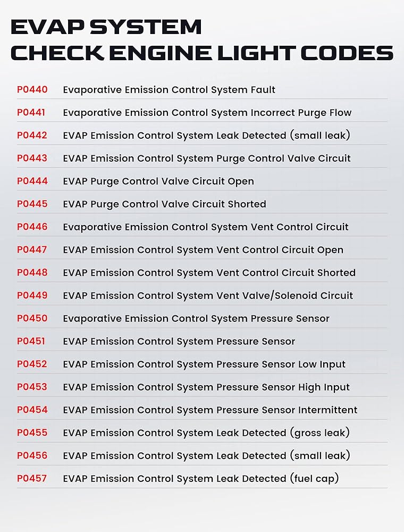The height and width of the screenshot is (532, 404).
Task: Select the red P0440 code label
Action: click(32, 90)
